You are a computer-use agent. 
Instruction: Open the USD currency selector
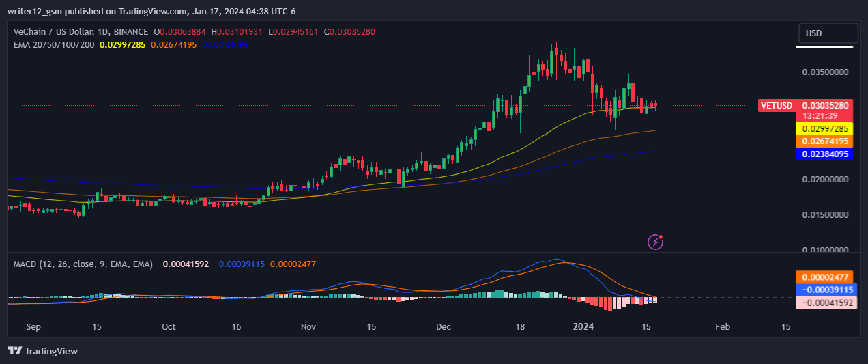828,33
